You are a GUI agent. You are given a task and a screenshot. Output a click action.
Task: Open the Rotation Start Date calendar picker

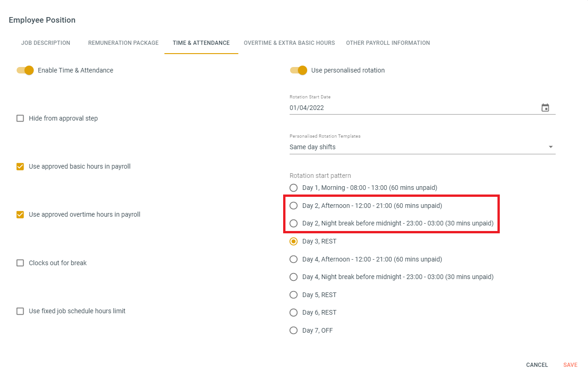(x=545, y=108)
